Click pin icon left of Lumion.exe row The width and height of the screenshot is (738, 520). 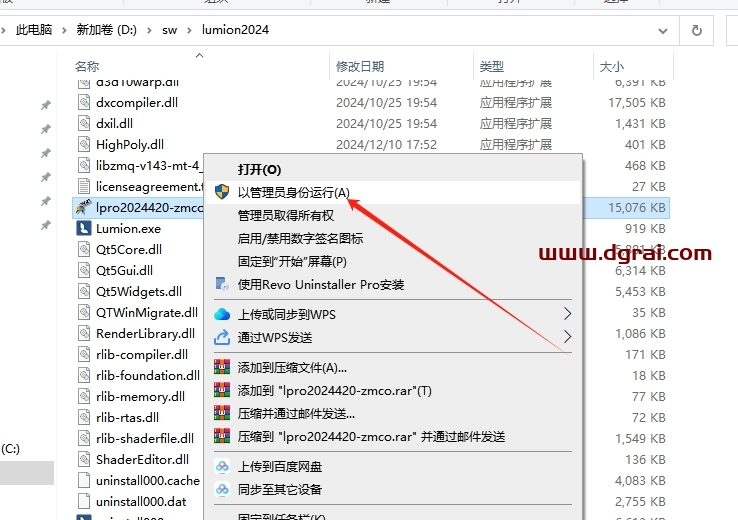[x=46, y=225]
